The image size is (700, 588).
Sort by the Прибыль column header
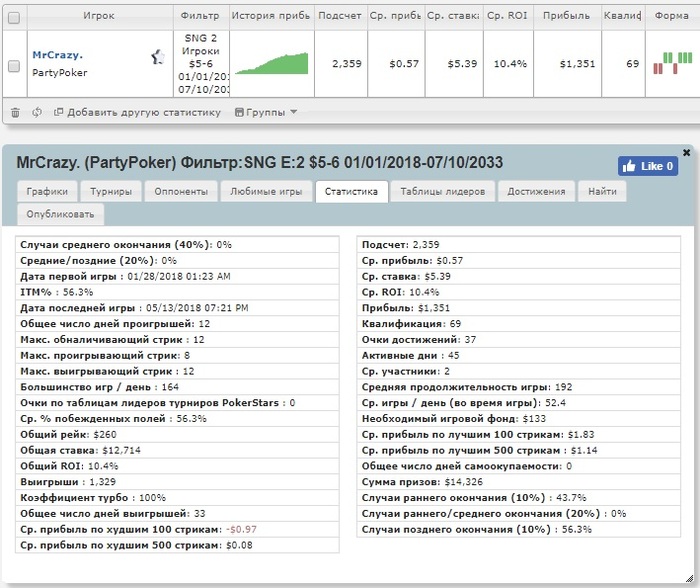pos(567,16)
